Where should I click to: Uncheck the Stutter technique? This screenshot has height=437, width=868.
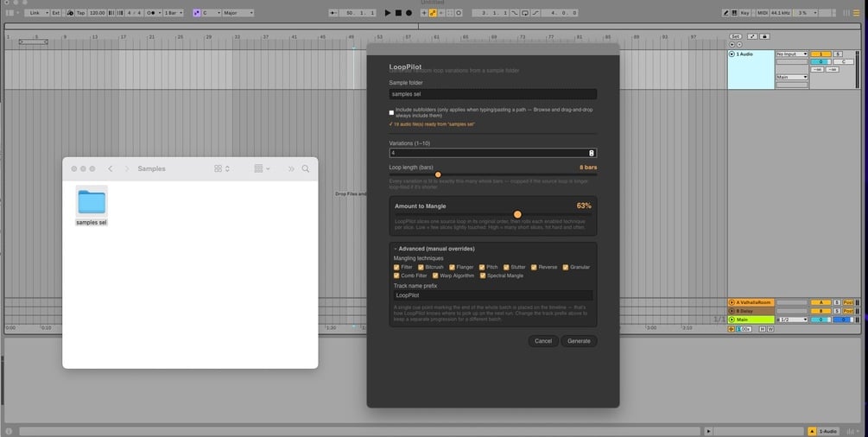pos(506,267)
